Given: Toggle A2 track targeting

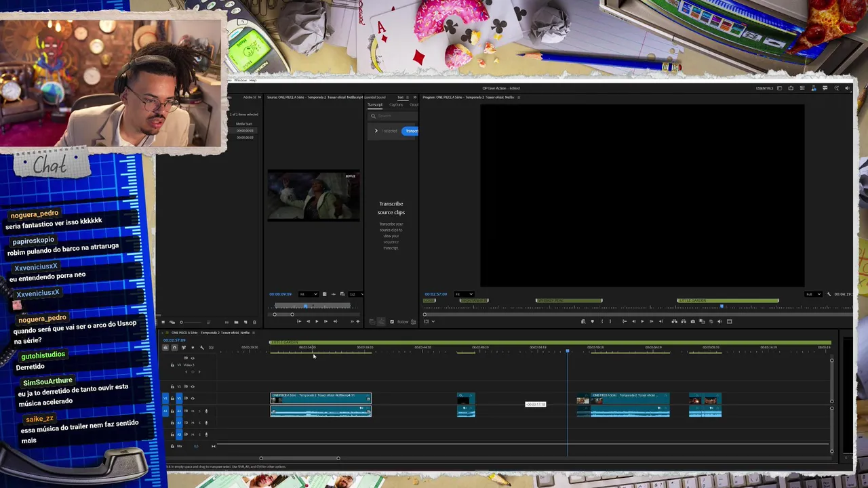Looking at the screenshot, I should 179,423.
